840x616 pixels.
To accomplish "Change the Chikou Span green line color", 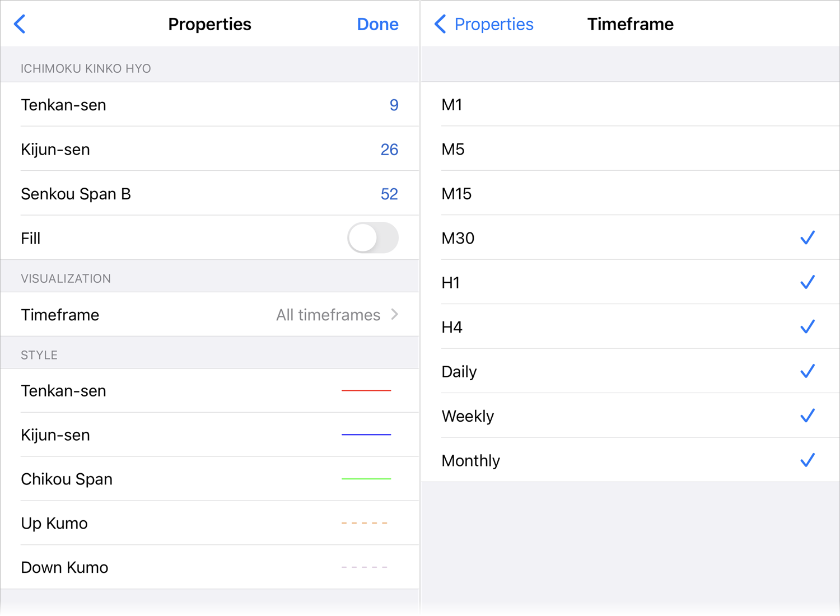I will pyautogui.click(x=366, y=479).
